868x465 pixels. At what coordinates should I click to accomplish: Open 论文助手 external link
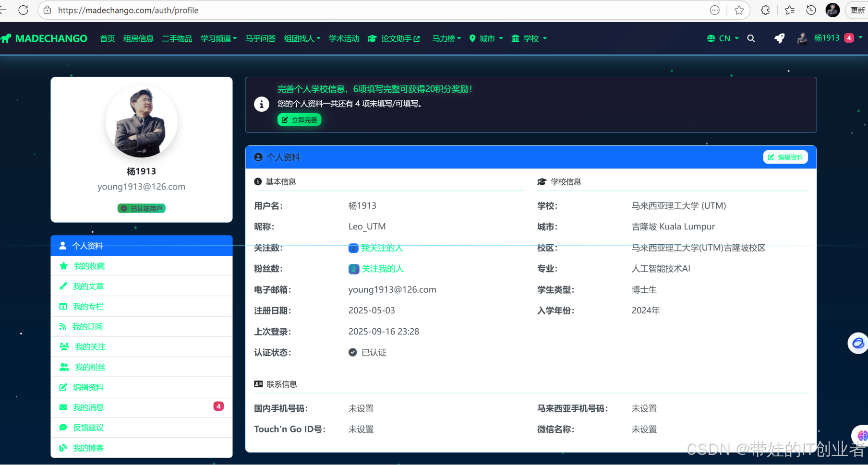click(394, 38)
